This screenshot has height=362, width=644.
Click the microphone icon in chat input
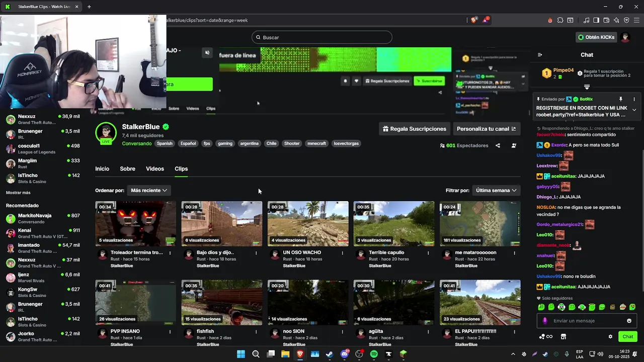[x=545, y=321]
